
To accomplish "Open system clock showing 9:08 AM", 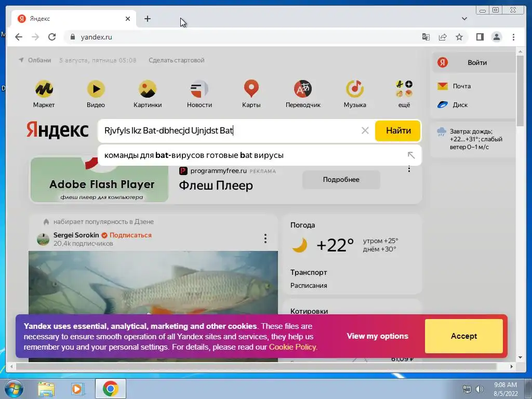I will 506,389.
